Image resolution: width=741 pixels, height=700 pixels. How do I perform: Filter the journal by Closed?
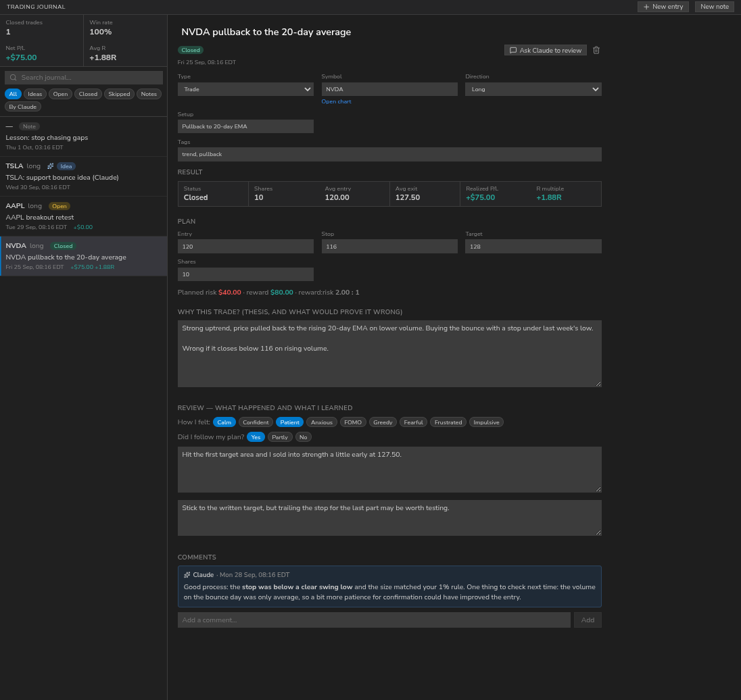[x=88, y=94]
